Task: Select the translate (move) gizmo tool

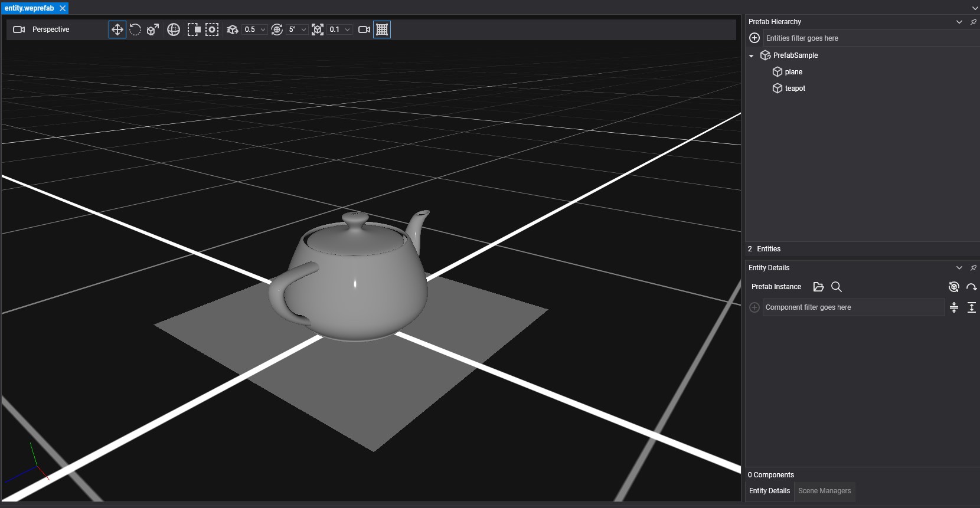Action: (117, 30)
